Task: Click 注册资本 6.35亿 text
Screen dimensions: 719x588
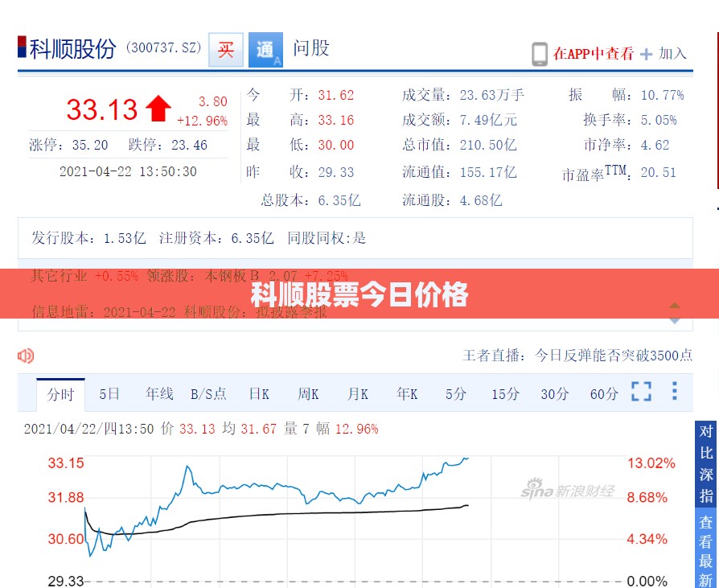Action: click(216, 238)
